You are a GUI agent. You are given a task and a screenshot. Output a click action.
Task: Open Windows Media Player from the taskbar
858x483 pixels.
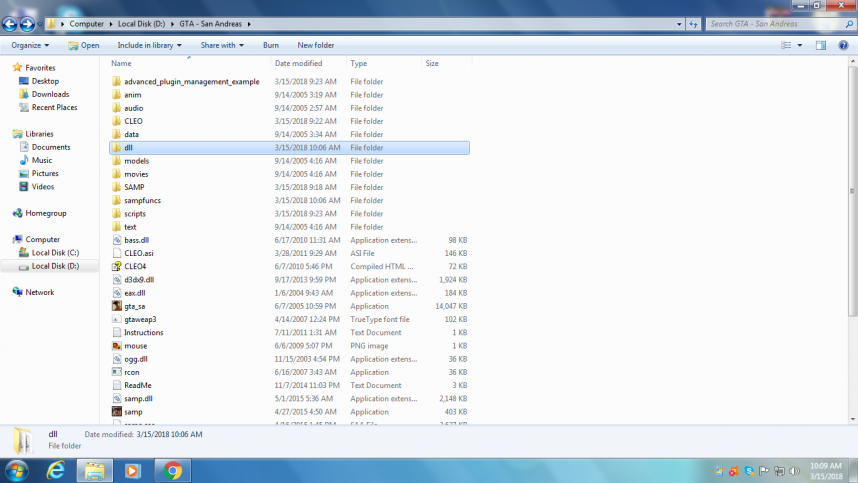click(x=132, y=470)
